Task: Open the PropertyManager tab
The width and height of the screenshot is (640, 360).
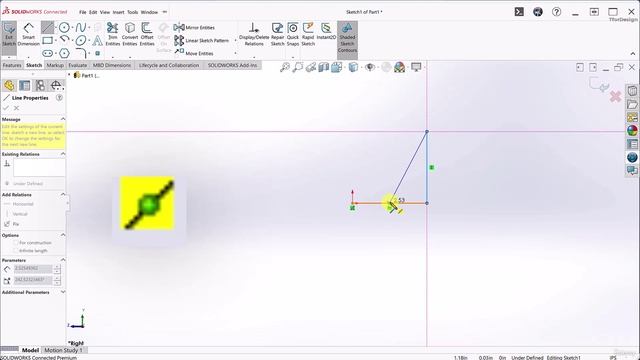Action: [24, 85]
